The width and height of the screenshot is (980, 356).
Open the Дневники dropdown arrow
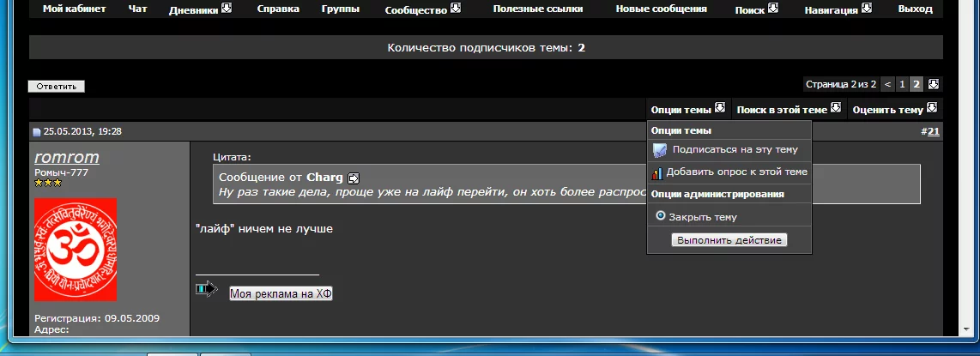click(227, 8)
